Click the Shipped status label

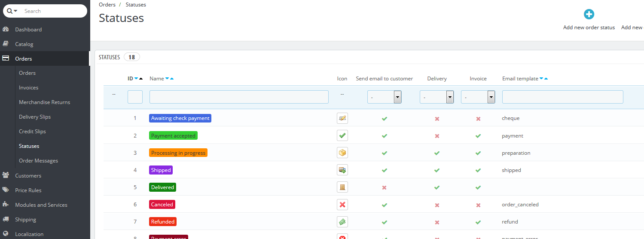tap(161, 170)
